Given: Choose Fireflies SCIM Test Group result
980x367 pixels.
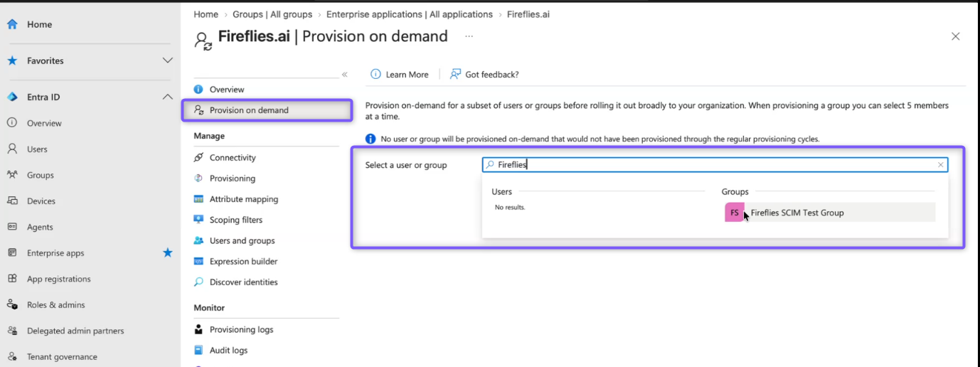Looking at the screenshot, I should [829, 212].
